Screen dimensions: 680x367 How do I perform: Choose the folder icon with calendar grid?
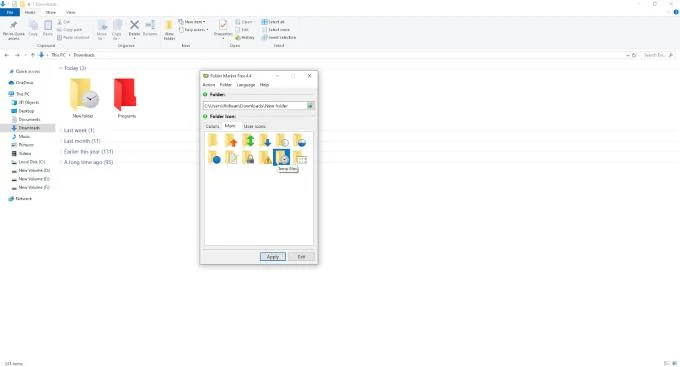tap(300, 157)
